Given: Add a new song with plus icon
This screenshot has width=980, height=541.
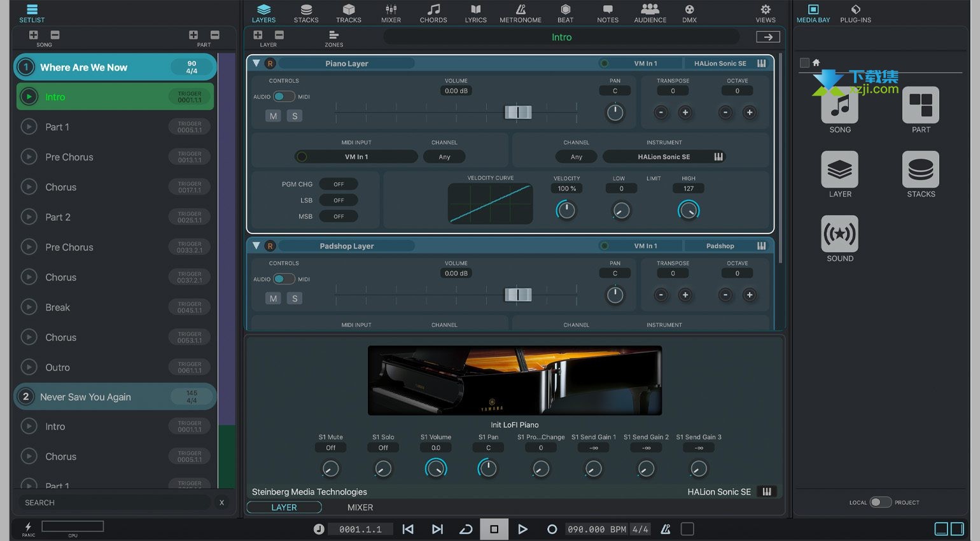Looking at the screenshot, I should coord(34,36).
